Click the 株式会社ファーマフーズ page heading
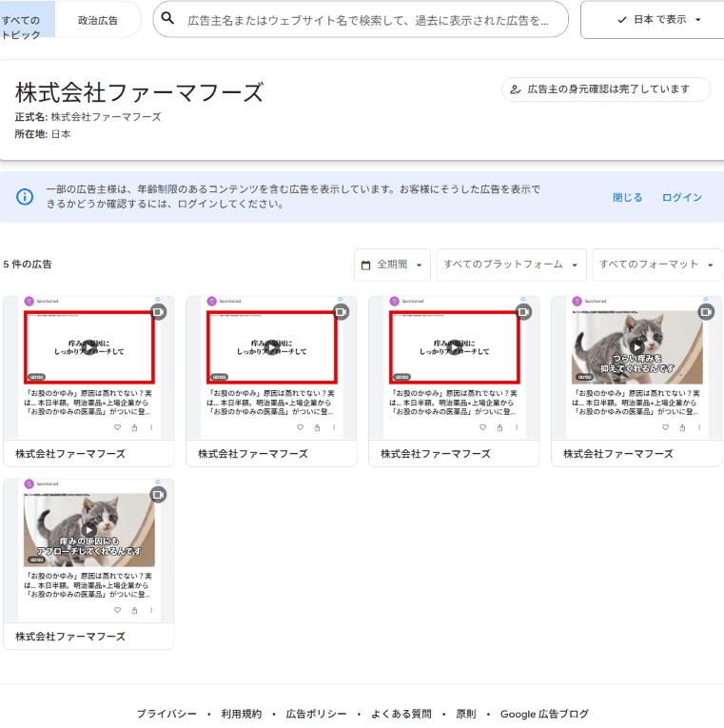Viewport: 724px width, 728px height. click(x=140, y=92)
